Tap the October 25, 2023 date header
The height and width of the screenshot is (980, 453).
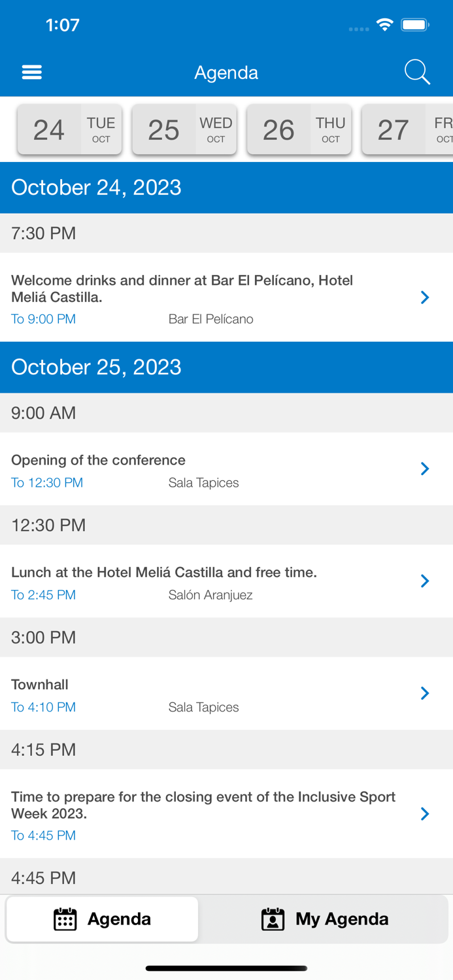pos(96,367)
